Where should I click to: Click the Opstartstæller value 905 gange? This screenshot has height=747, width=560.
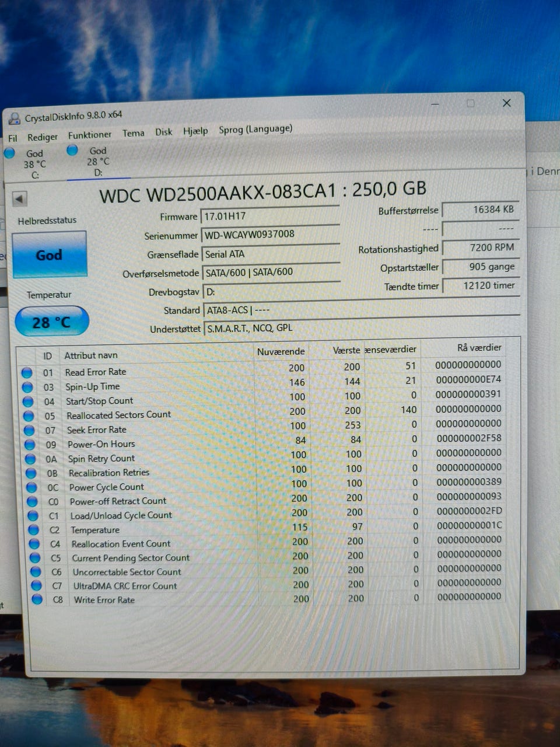tap(480, 267)
